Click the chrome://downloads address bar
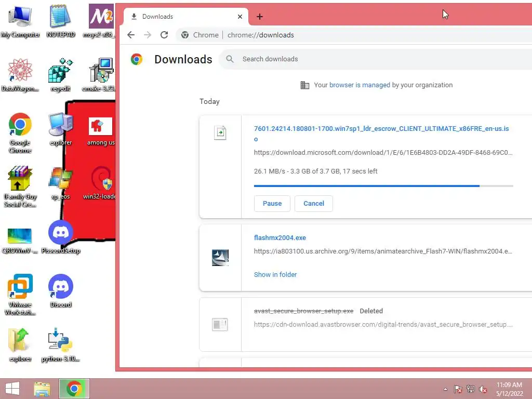This screenshot has height=399, width=532. click(x=355, y=35)
